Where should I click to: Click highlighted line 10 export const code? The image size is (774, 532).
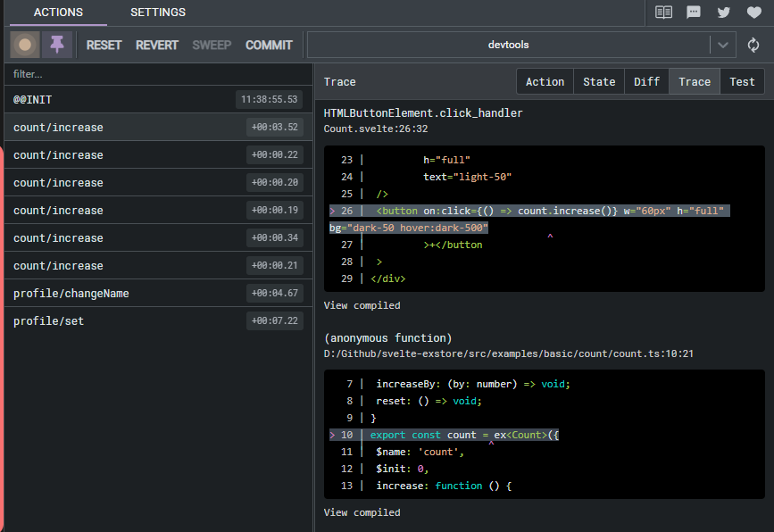point(445,435)
